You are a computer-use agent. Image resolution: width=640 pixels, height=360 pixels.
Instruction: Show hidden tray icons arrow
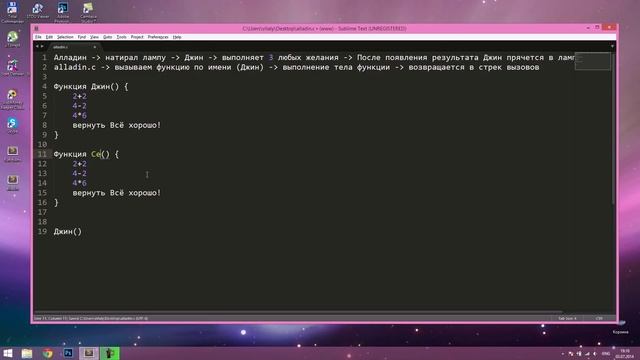point(563,353)
